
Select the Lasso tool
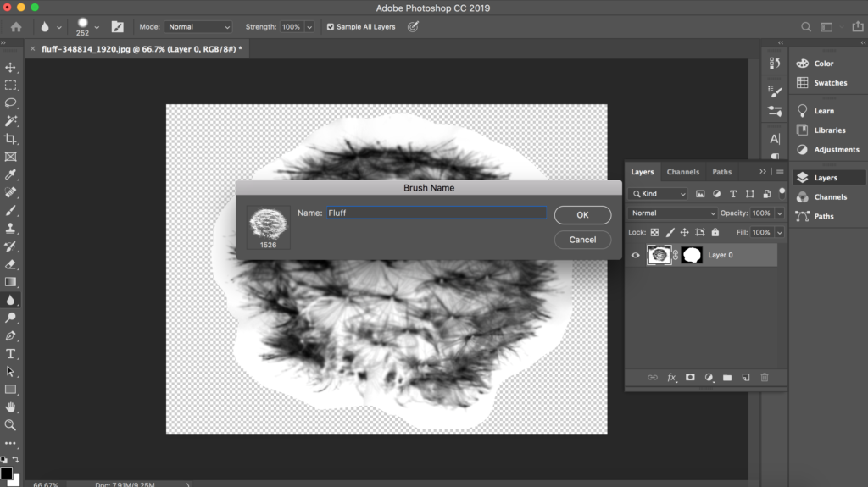[x=10, y=103]
